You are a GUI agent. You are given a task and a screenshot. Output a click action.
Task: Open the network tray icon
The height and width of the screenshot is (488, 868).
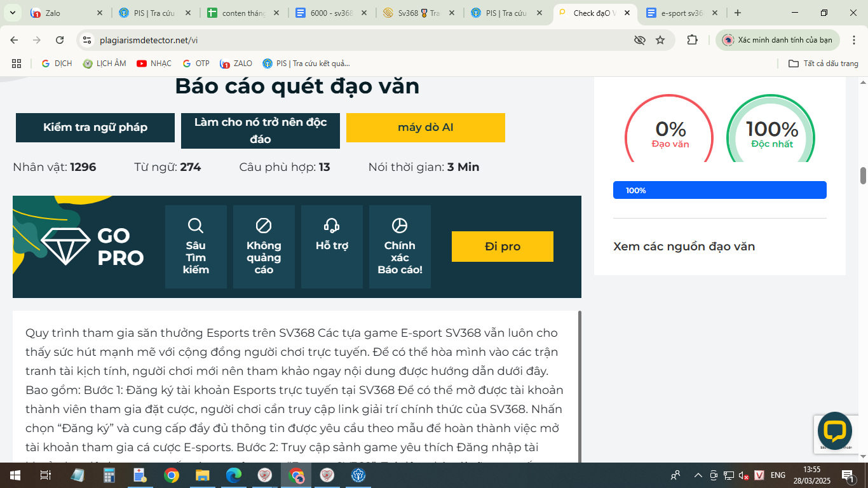(728, 475)
